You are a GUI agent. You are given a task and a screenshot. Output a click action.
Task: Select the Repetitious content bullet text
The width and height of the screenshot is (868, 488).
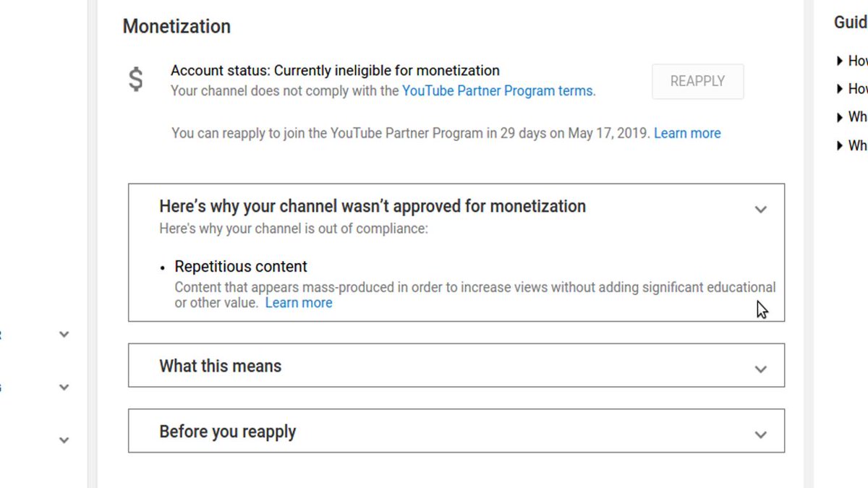(x=241, y=266)
